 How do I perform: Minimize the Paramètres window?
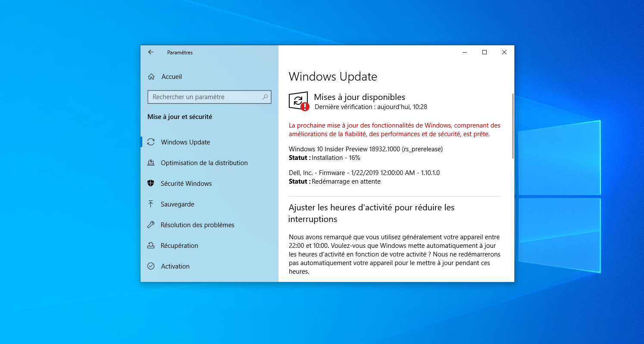(x=465, y=52)
